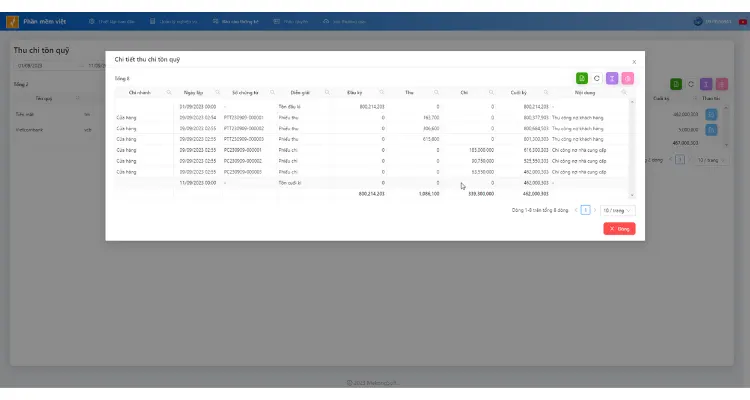Select cell PTT230909-000002
This screenshot has height=400, width=750.
click(x=243, y=129)
